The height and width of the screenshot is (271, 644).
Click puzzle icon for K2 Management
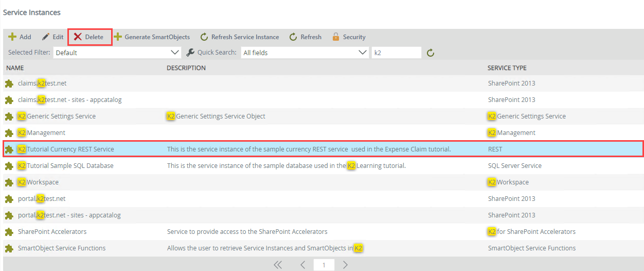tap(9, 133)
